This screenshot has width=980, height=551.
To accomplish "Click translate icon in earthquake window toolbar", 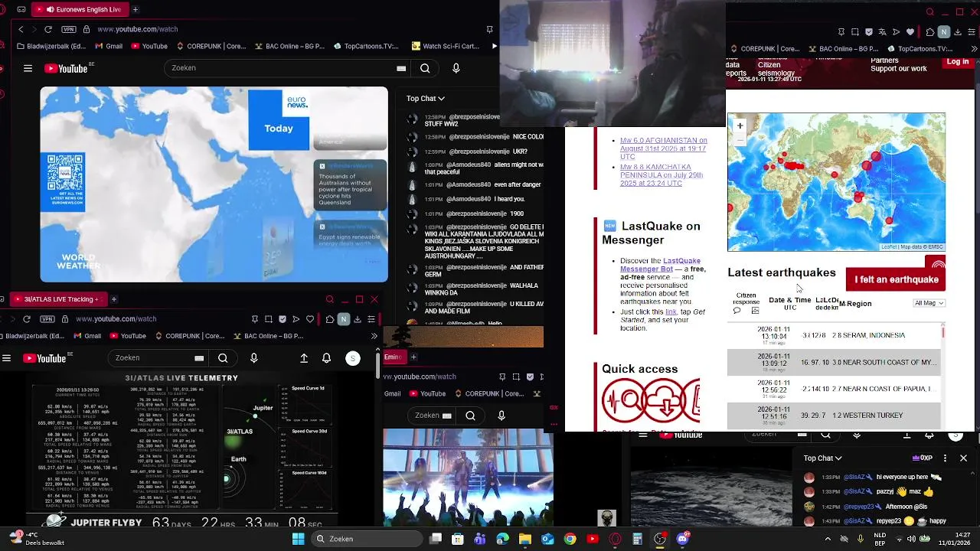I will pos(883,32).
